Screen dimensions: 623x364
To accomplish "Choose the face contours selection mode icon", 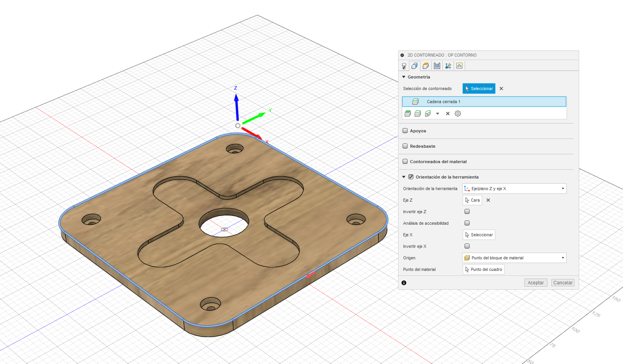I will tap(408, 114).
